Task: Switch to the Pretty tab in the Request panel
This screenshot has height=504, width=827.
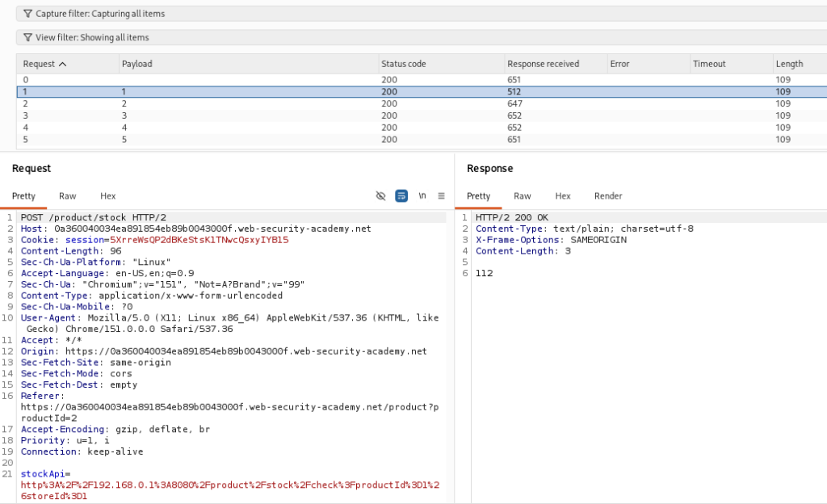Action: [23, 196]
